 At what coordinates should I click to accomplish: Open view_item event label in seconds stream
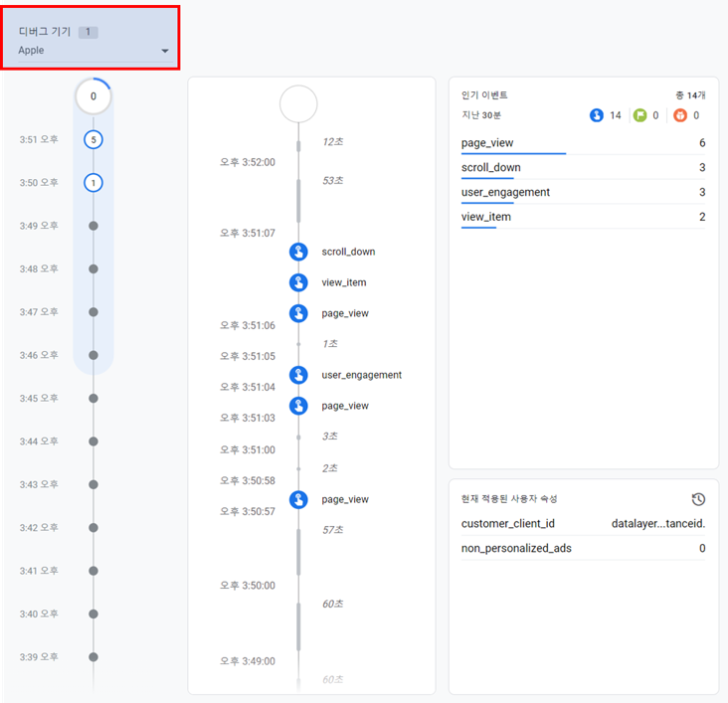pos(343,282)
